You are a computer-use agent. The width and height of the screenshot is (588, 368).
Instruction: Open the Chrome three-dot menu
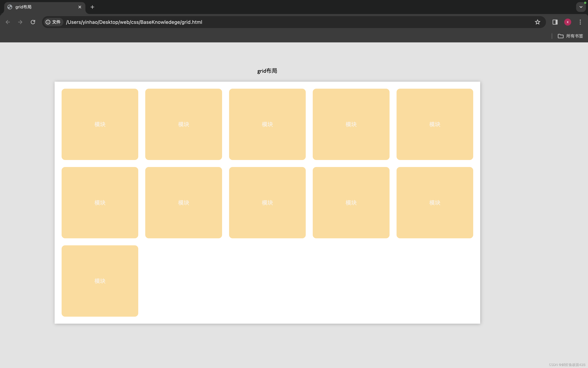point(580,22)
